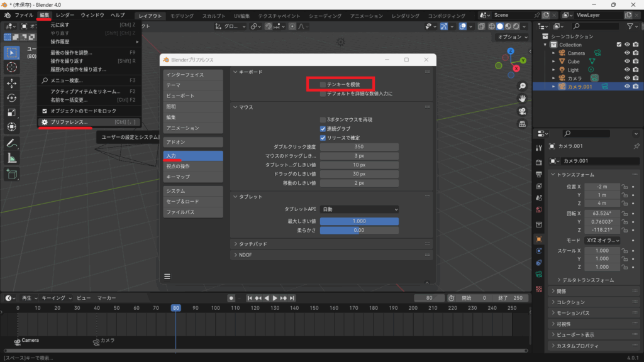The height and width of the screenshot is (362, 644).
Task: Uncheck the 連続グラブ checkbox
Action: pyautogui.click(x=323, y=129)
